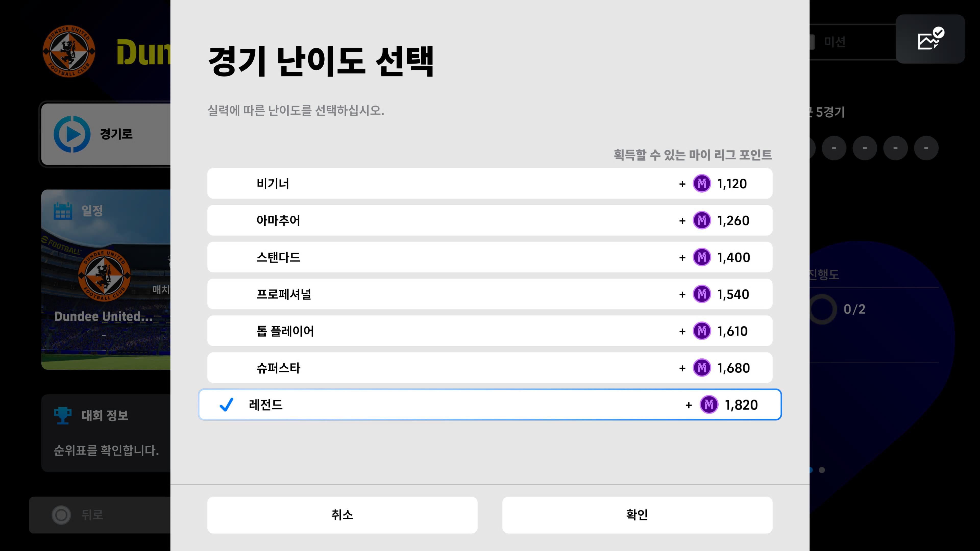Click the 0/2 progress ring

point(823,309)
